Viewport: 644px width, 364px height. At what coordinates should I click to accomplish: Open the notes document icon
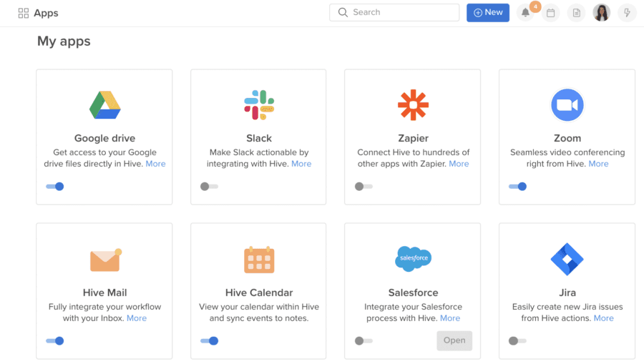point(576,13)
